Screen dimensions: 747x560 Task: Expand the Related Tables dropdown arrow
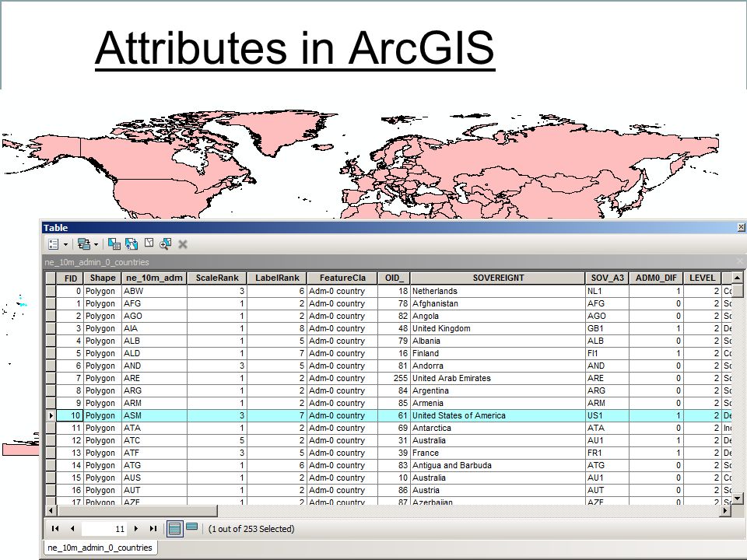click(96, 245)
